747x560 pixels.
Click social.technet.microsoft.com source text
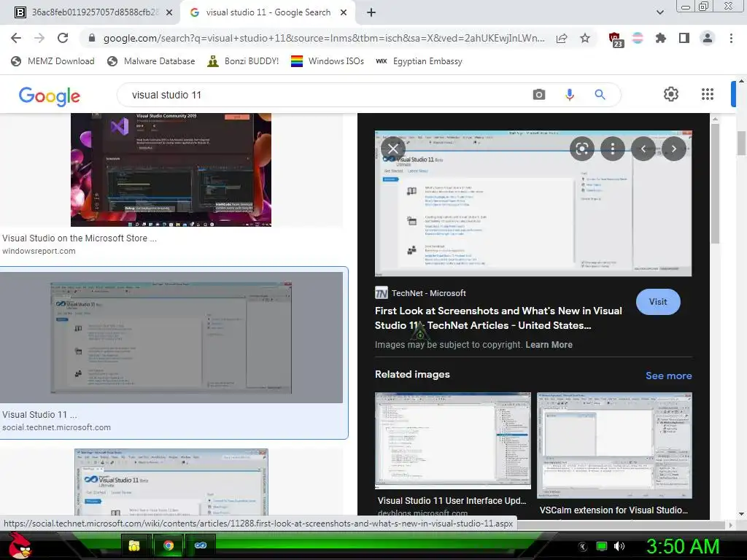click(x=56, y=427)
